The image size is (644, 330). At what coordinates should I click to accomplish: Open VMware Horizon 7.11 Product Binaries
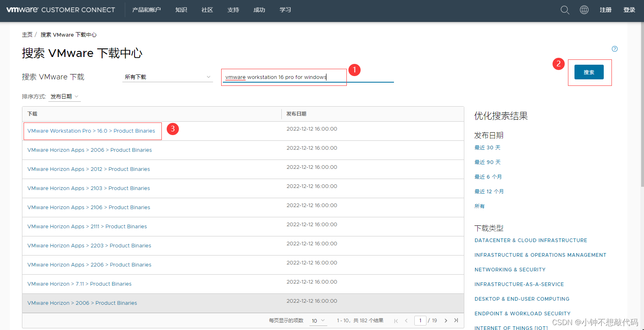click(x=79, y=284)
